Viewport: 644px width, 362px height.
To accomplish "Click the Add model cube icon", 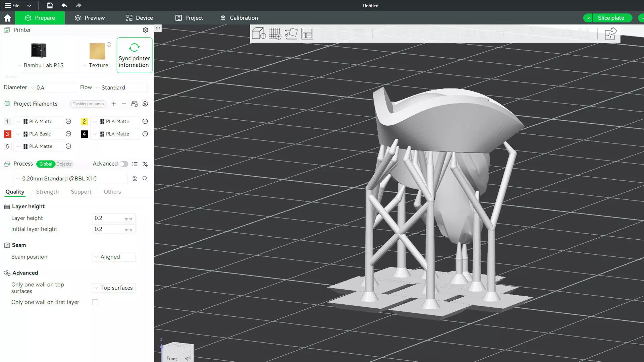I will (259, 34).
